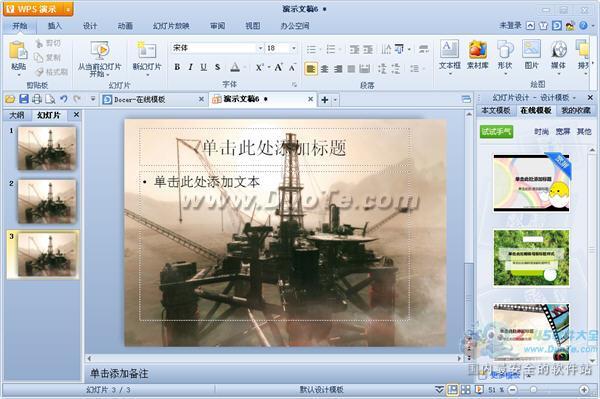Open the paste options arrow under 粘贴

18,75
